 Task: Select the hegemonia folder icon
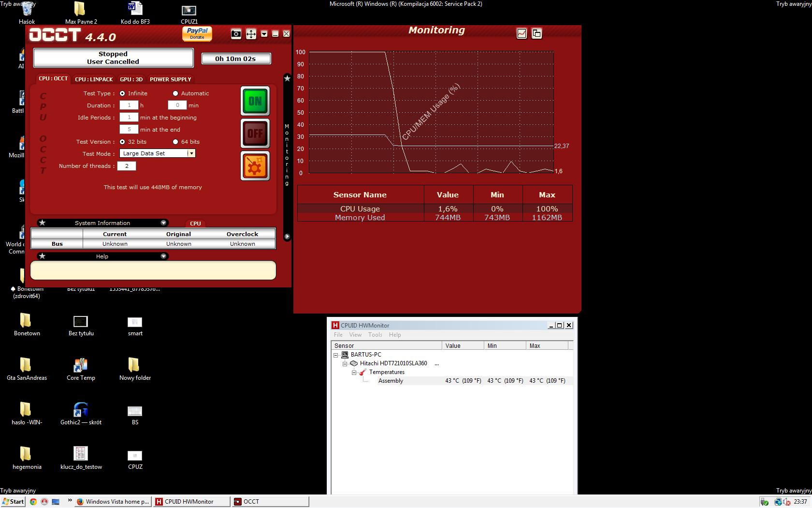click(27, 458)
